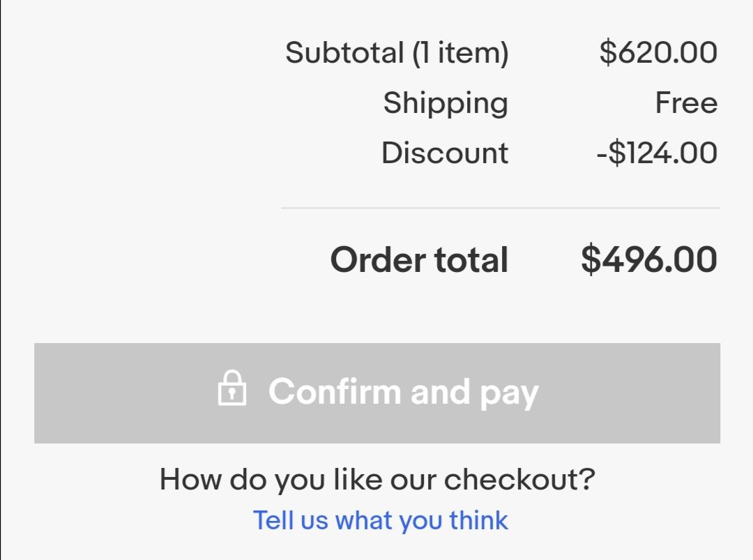Click the Free shipping value
The width and height of the screenshot is (753, 560).
686,103
